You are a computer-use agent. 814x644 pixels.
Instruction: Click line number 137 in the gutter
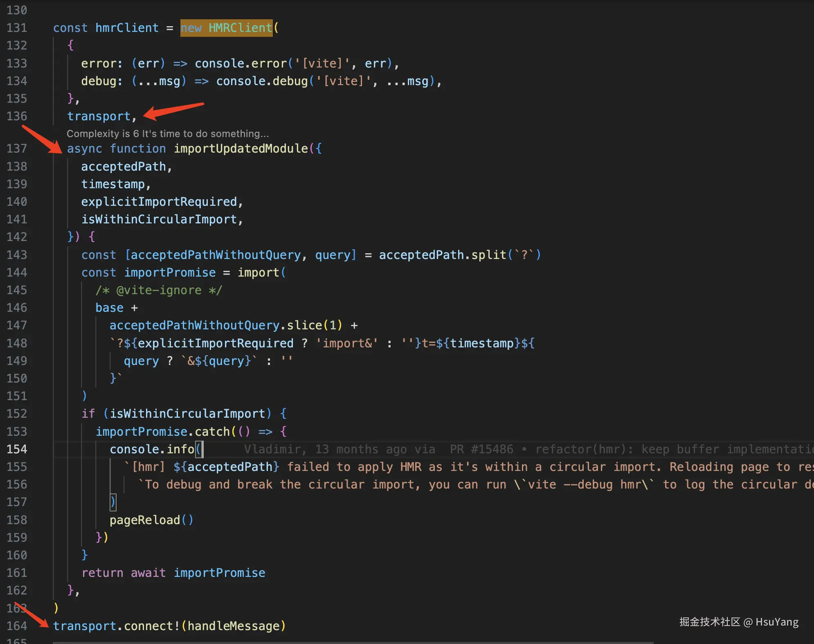point(17,149)
